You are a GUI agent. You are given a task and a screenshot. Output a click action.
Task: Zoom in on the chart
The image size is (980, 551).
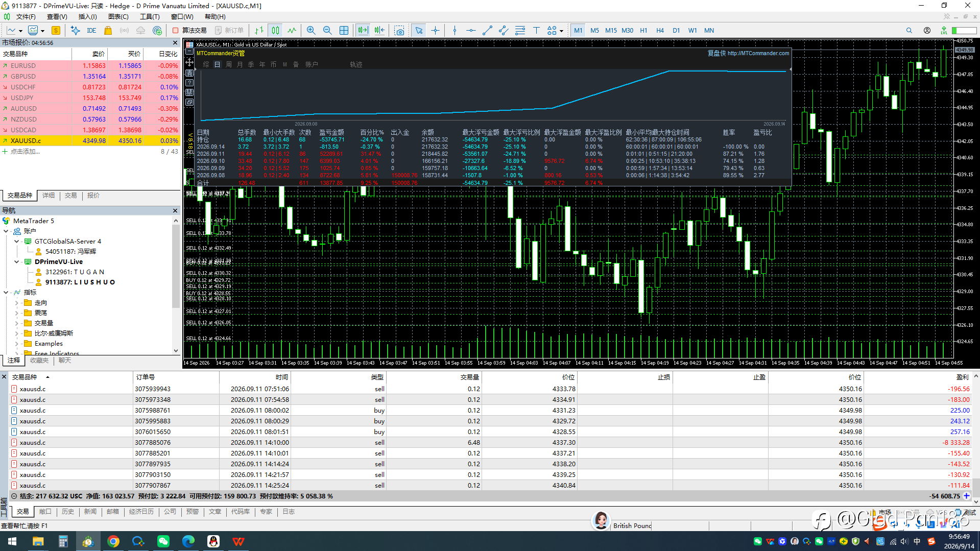pyautogui.click(x=311, y=31)
